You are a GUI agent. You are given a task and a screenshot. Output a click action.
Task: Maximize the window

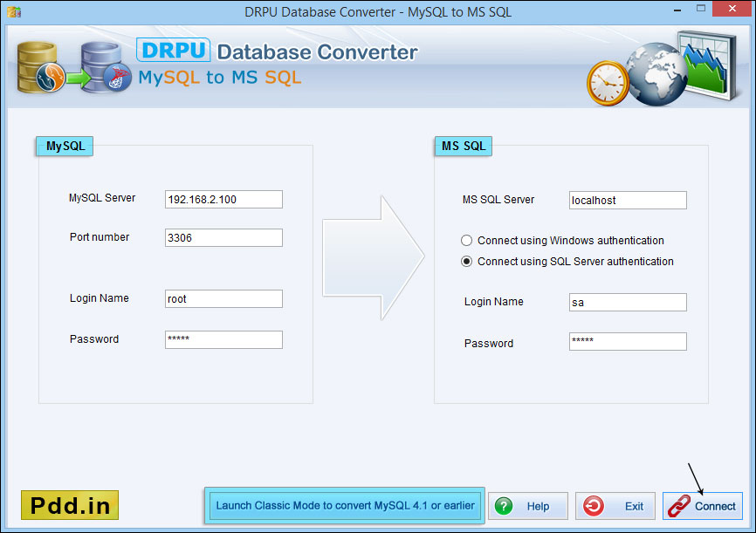(x=700, y=9)
